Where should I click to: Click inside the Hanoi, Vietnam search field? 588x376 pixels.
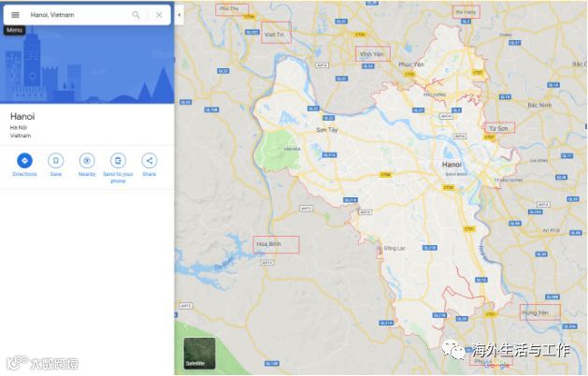79,15
